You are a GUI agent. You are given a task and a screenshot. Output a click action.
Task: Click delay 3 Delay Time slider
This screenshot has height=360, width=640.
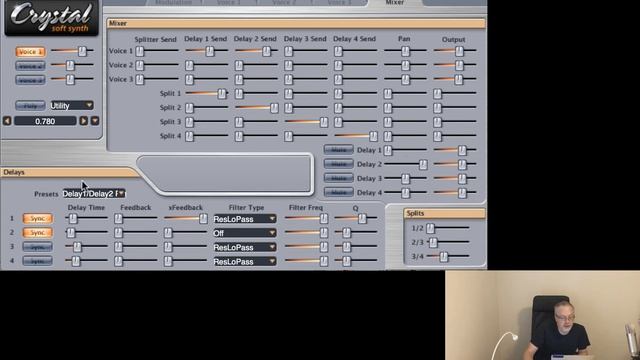point(87,247)
